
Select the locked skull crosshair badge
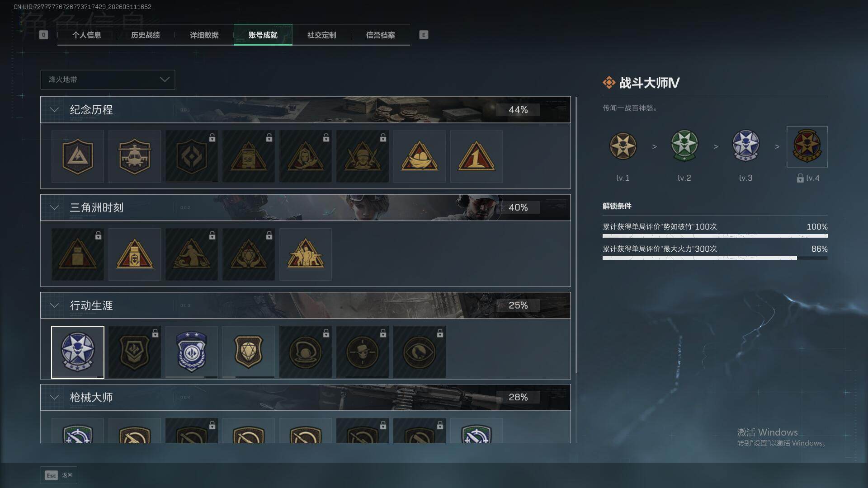[x=362, y=352]
